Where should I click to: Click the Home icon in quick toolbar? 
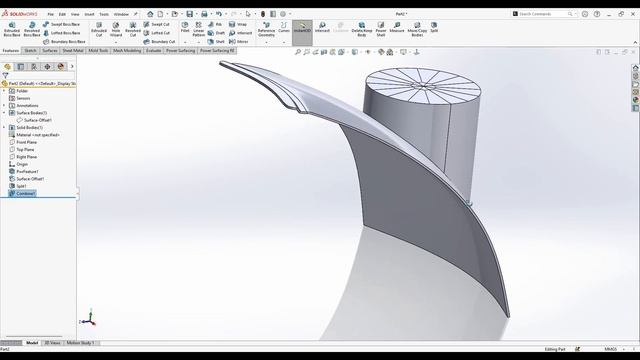tap(150, 14)
